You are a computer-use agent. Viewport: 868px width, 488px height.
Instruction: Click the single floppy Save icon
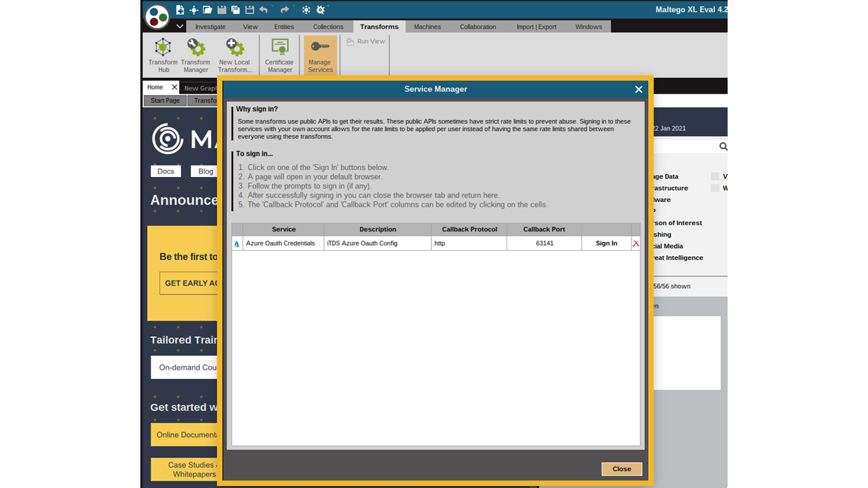pos(222,9)
